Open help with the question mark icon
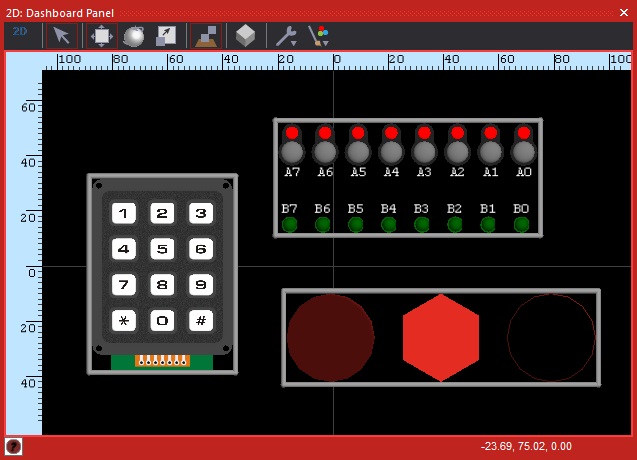 pyautogui.click(x=13, y=447)
